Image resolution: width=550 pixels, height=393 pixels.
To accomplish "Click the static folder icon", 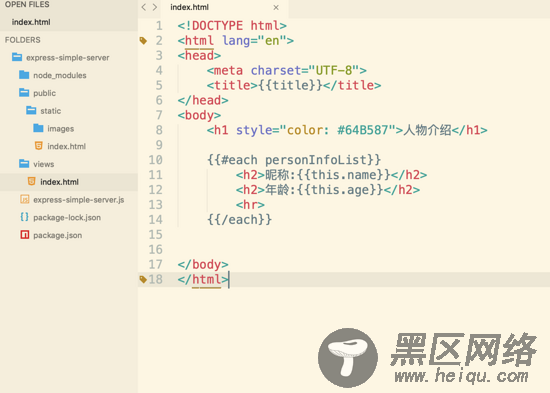I will (x=31, y=111).
